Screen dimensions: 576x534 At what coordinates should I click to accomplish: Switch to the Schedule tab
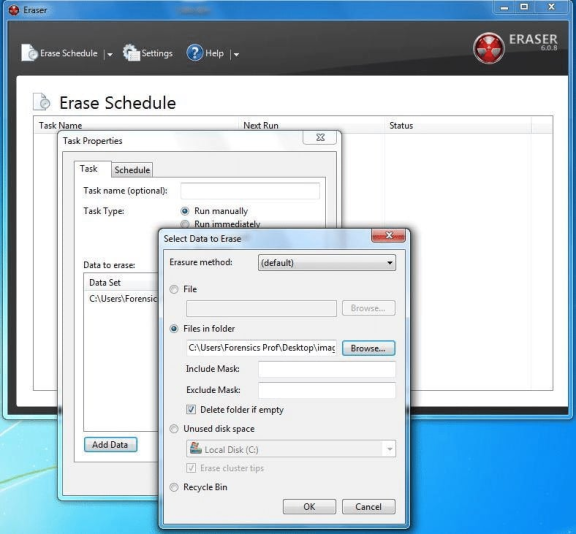pyautogui.click(x=132, y=170)
